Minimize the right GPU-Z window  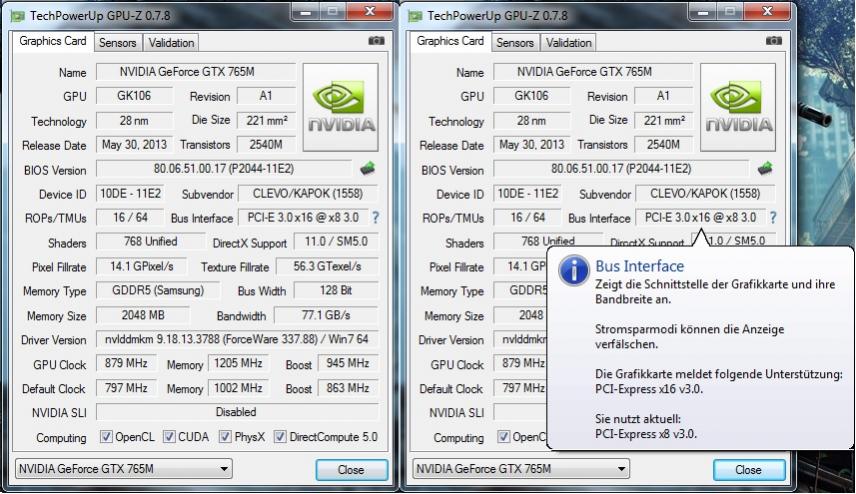pos(703,11)
